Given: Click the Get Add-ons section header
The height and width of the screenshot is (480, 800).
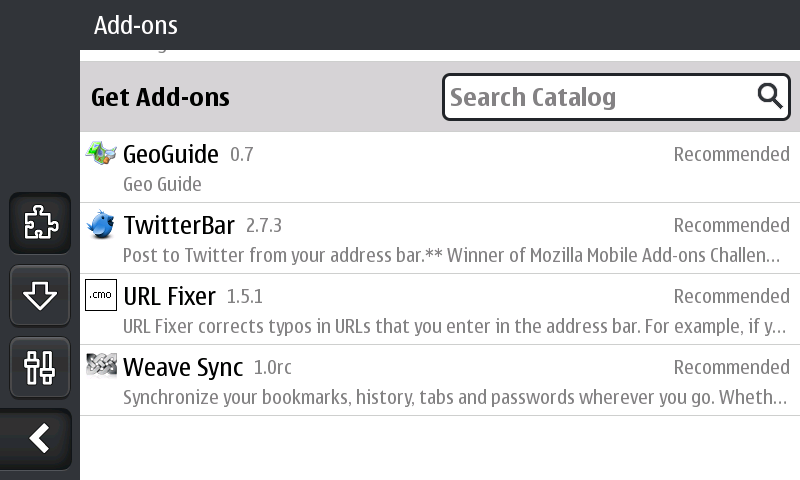Looking at the screenshot, I should coord(161,97).
